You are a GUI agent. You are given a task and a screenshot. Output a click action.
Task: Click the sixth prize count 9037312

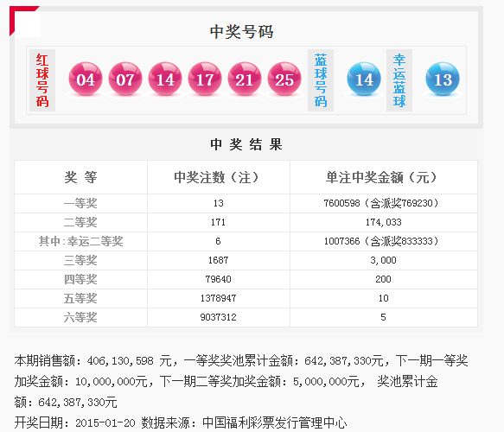[x=218, y=317]
